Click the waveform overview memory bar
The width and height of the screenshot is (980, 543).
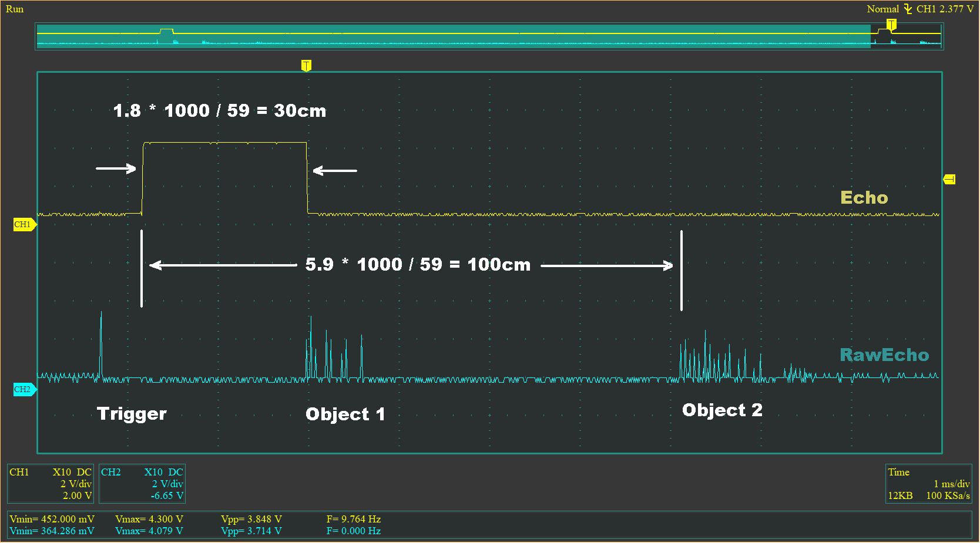coord(489,36)
